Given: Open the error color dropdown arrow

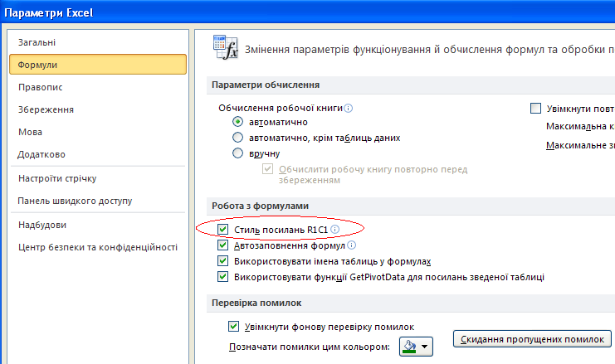Looking at the screenshot, I should click(426, 346).
